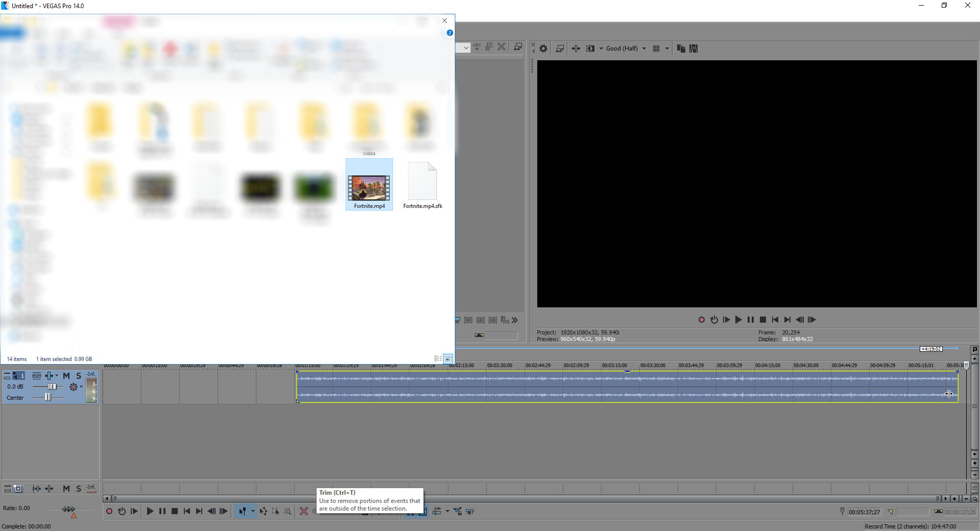Click timeline Record button
This screenshot has width=980, height=531.
pos(109,511)
